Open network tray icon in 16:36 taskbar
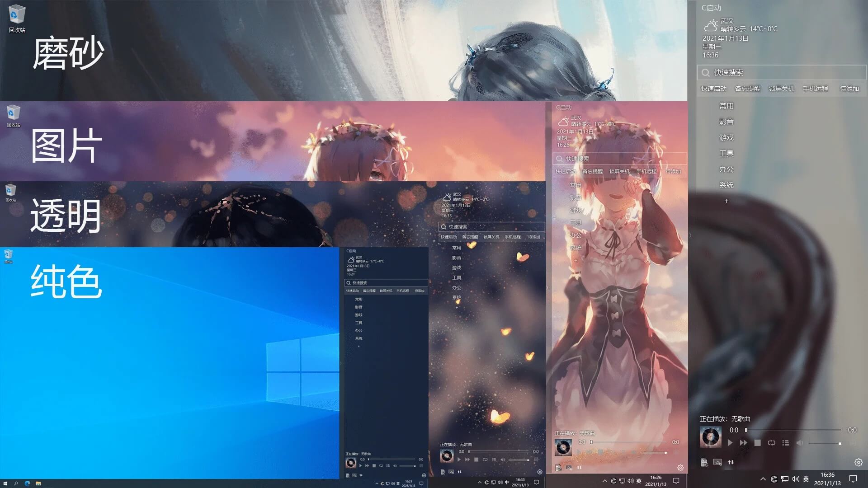The height and width of the screenshot is (488, 868). tap(784, 479)
